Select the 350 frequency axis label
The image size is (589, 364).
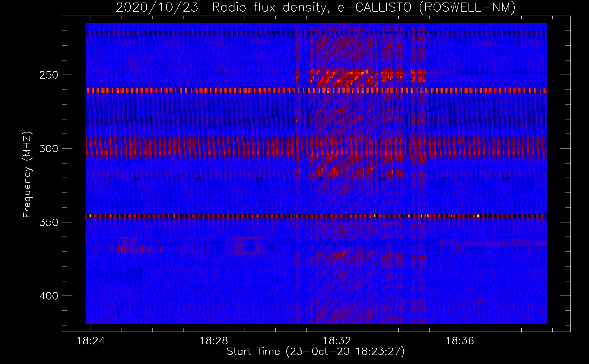(48, 222)
